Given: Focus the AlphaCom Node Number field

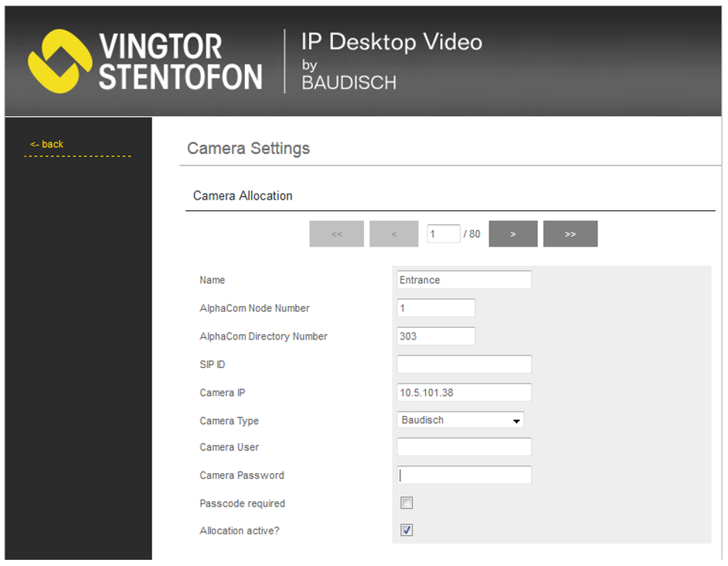Looking at the screenshot, I should 436,308.
